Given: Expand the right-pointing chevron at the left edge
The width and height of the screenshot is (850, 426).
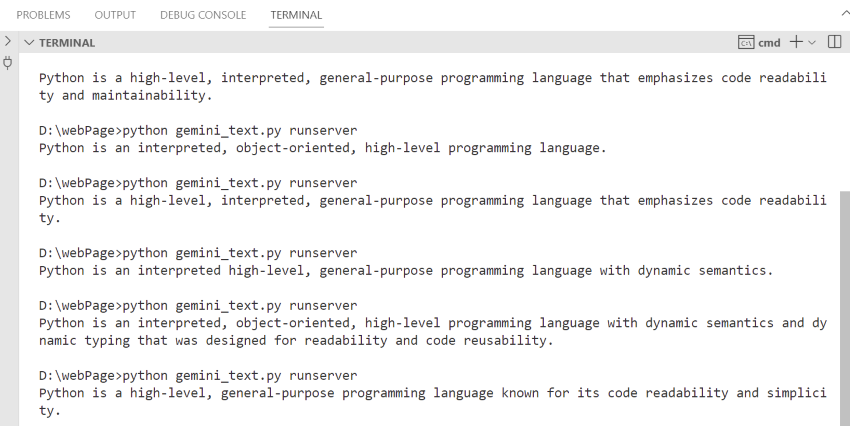Looking at the screenshot, I should click(7, 42).
